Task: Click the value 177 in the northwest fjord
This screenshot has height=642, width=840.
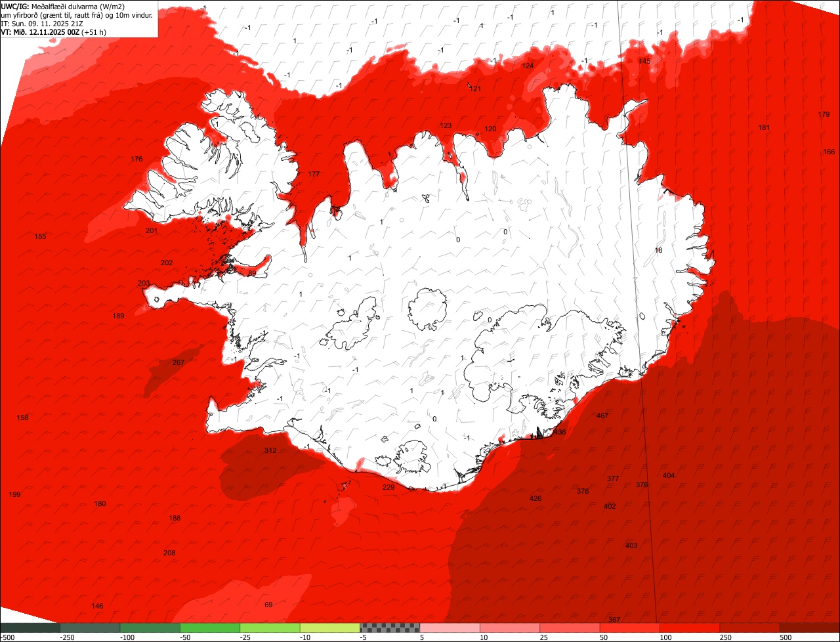Action: point(314,174)
